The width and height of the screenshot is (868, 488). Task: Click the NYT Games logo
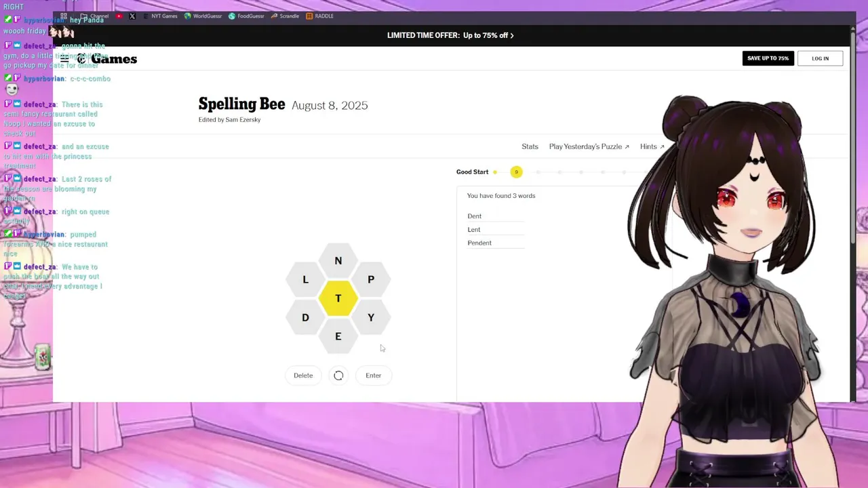[107, 59]
